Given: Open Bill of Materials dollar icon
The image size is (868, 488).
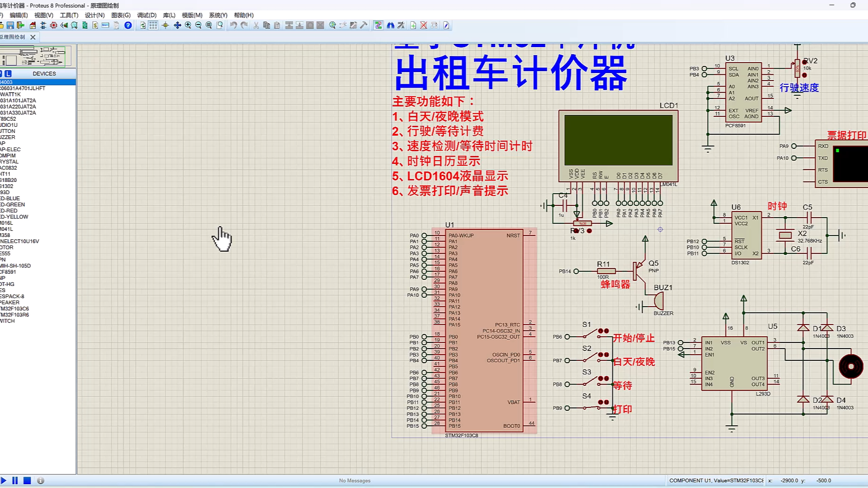Looking at the screenshot, I should point(95,25).
